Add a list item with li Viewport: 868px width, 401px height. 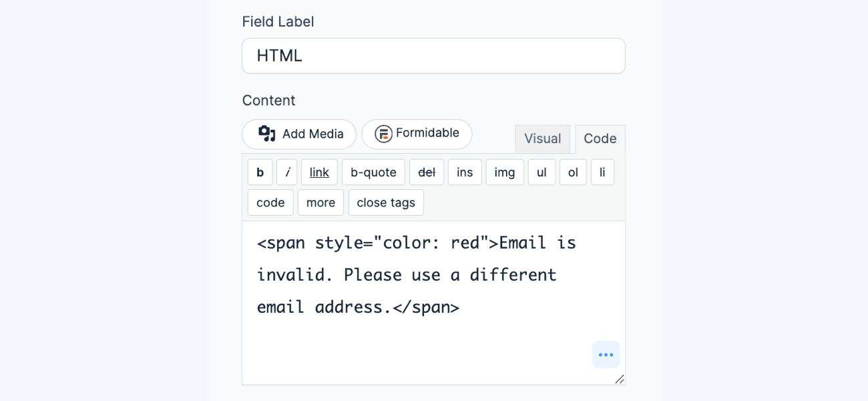[x=602, y=172]
